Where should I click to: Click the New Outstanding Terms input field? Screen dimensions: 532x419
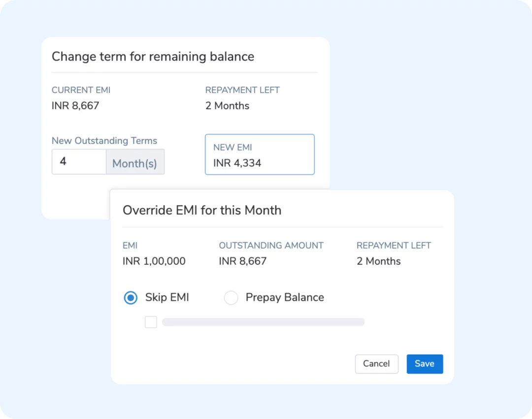[x=79, y=161]
